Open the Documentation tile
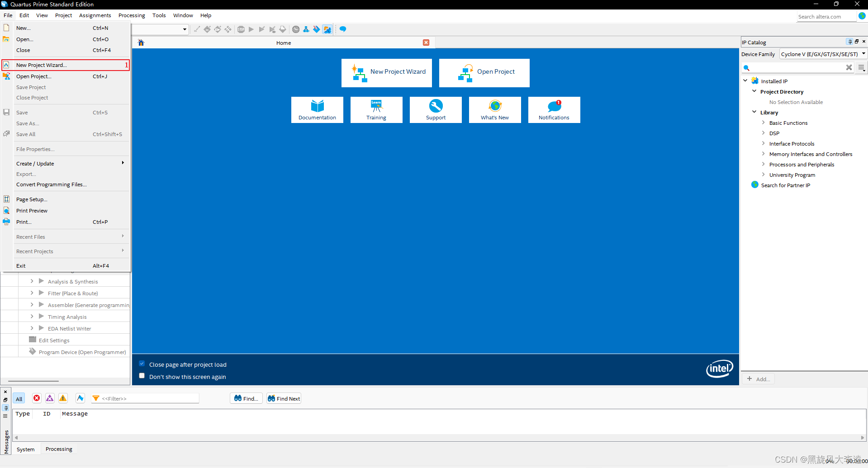Viewport: 868px width, 468px height. point(317,110)
